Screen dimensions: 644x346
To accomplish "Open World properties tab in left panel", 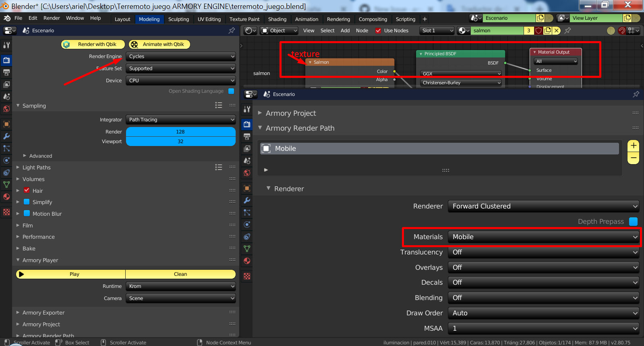I will [6, 108].
